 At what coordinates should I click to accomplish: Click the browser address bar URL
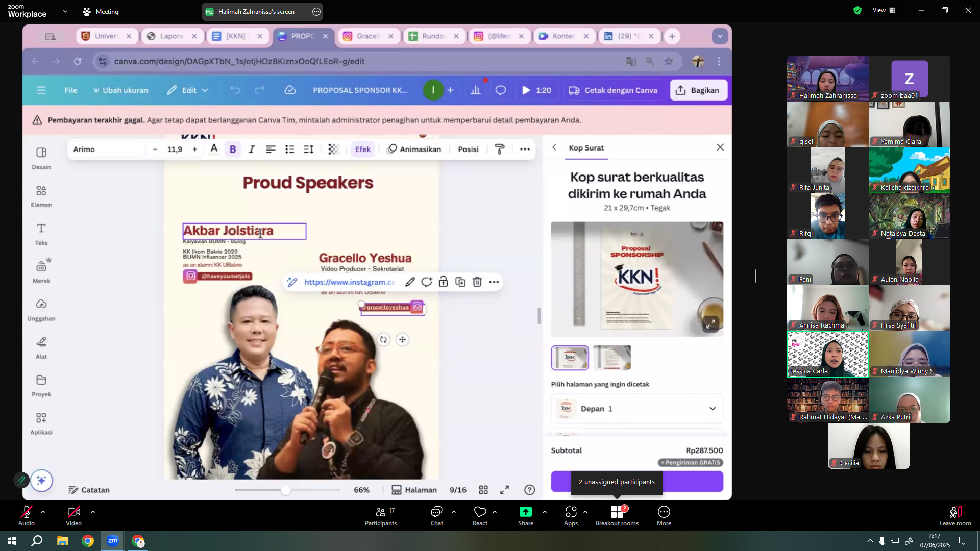pos(239,61)
